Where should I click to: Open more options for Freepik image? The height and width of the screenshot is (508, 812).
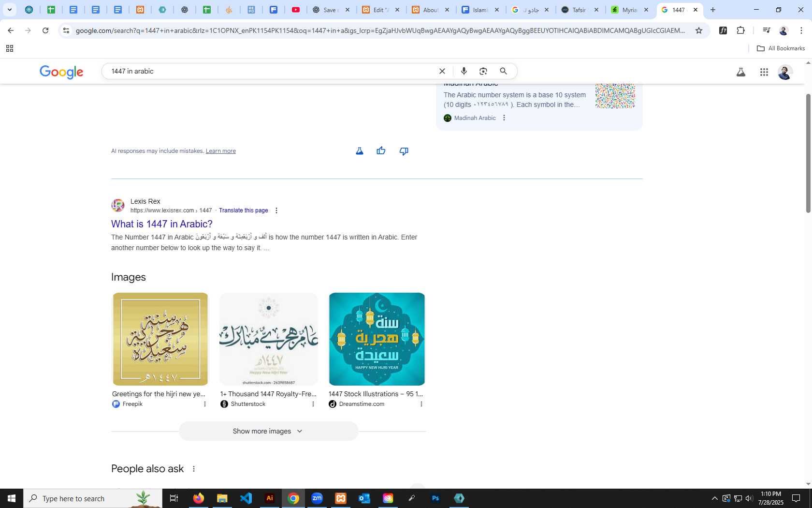[x=205, y=404]
